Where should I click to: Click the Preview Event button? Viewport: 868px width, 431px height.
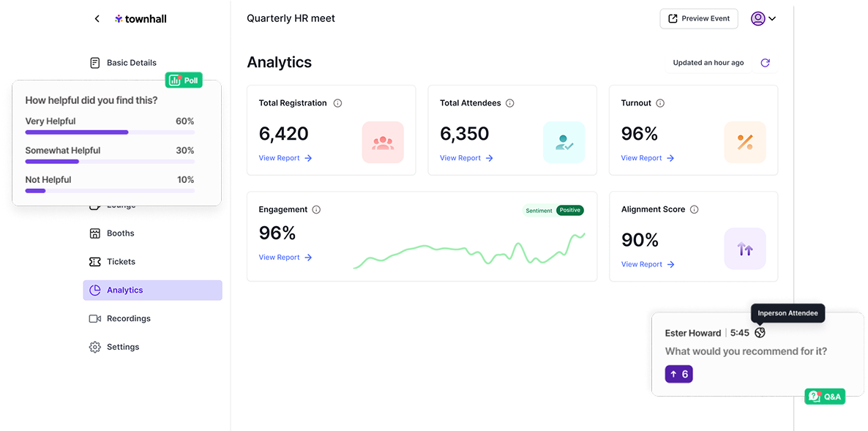(698, 19)
